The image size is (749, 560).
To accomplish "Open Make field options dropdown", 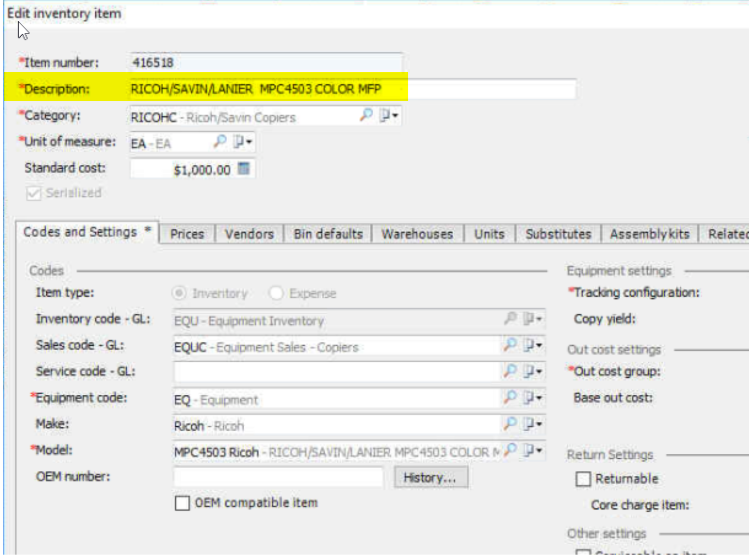I will [x=533, y=424].
